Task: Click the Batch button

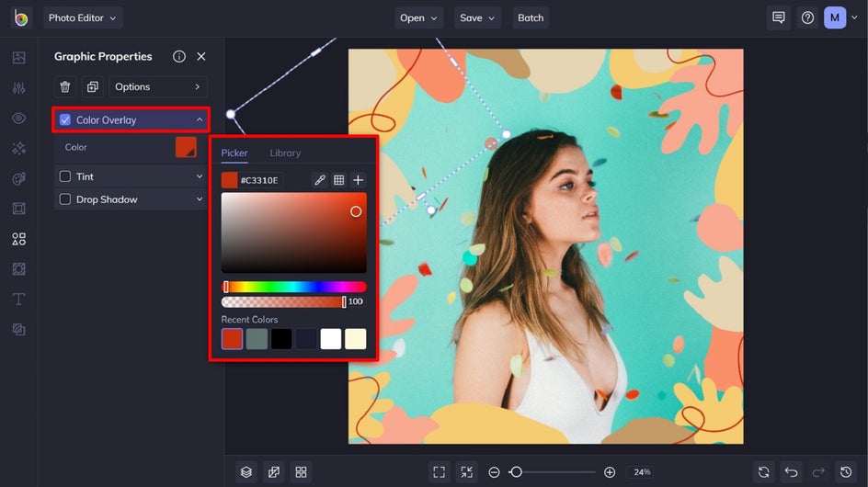Action: click(x=531, y=17)
